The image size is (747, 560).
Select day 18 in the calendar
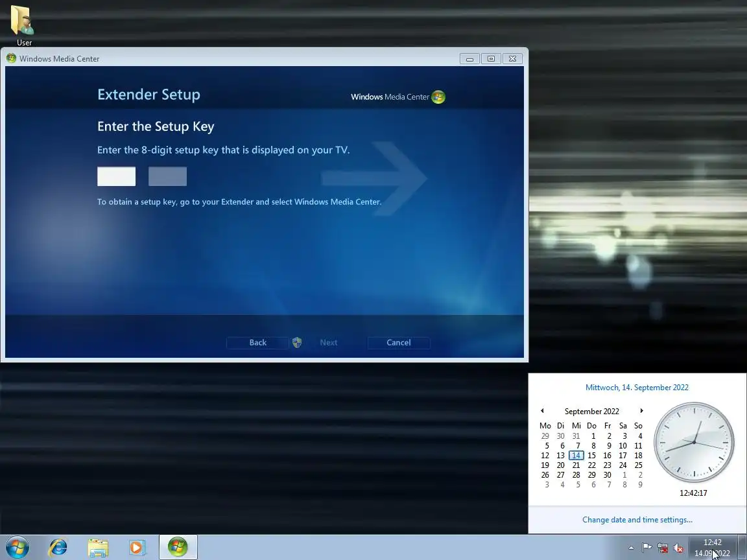pyautogui.click(x=638, y=455)
